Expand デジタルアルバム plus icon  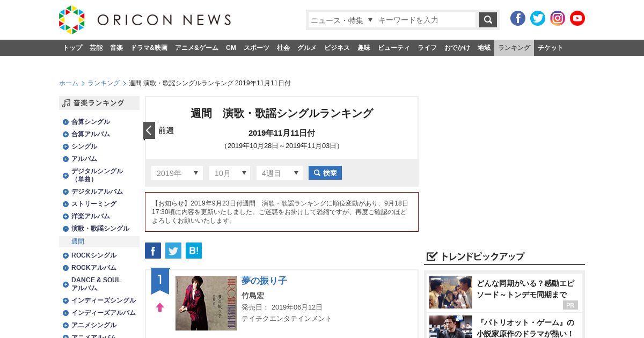click(x=65, y=192)
